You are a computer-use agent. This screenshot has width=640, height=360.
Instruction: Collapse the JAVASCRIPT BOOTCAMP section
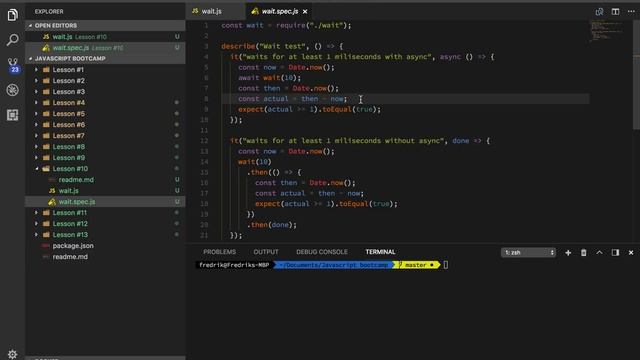105,58
